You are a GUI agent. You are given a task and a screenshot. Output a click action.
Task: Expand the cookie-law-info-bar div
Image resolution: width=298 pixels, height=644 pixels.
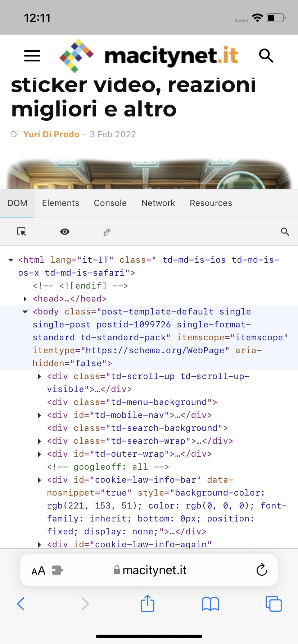pos(39,480)
